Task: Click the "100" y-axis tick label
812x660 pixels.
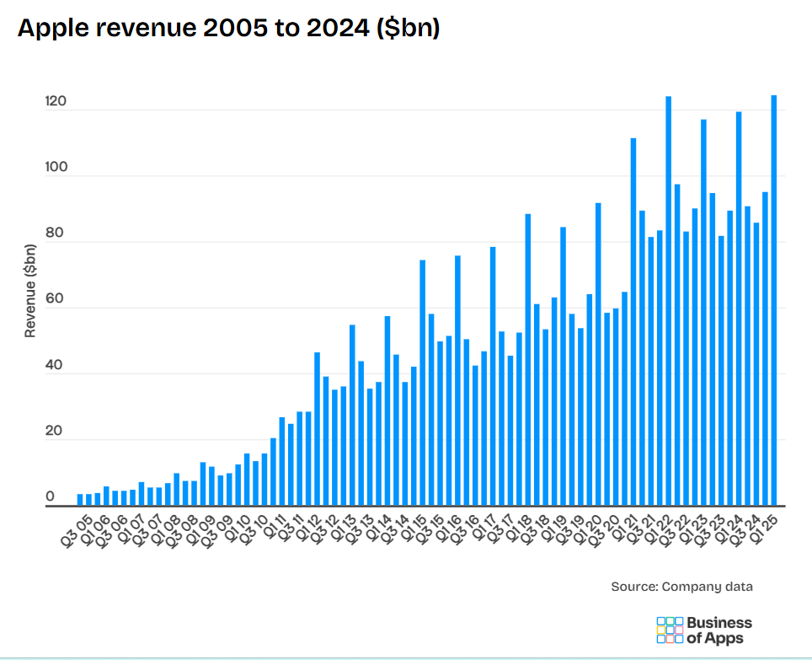Action: (x=56, y=166)
